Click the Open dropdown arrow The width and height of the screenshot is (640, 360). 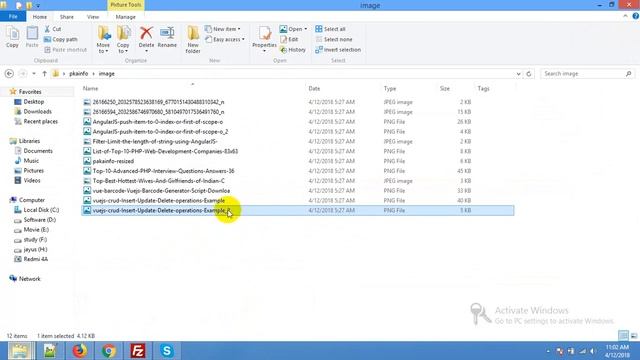305,29
